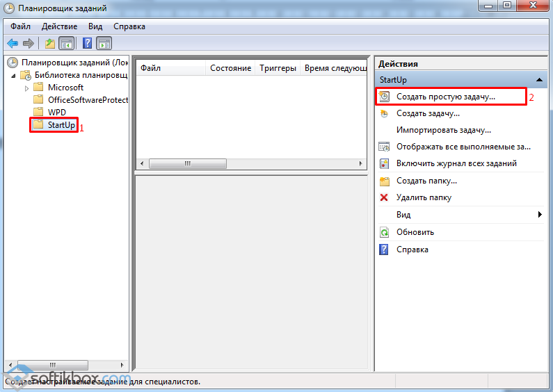This screenshot has height=392, width=553.
Task: Click the Удалить папку red X icon
Action: (x=384, y=197)
